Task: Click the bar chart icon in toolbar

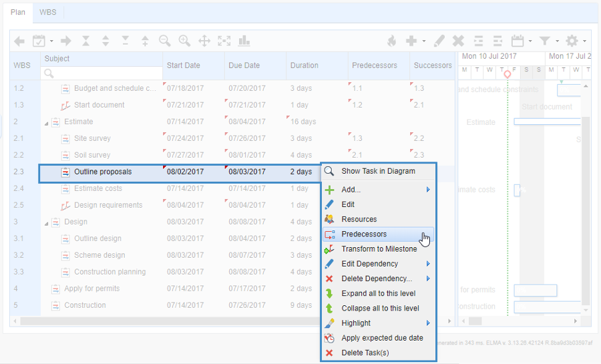Action: click(244, 41)
